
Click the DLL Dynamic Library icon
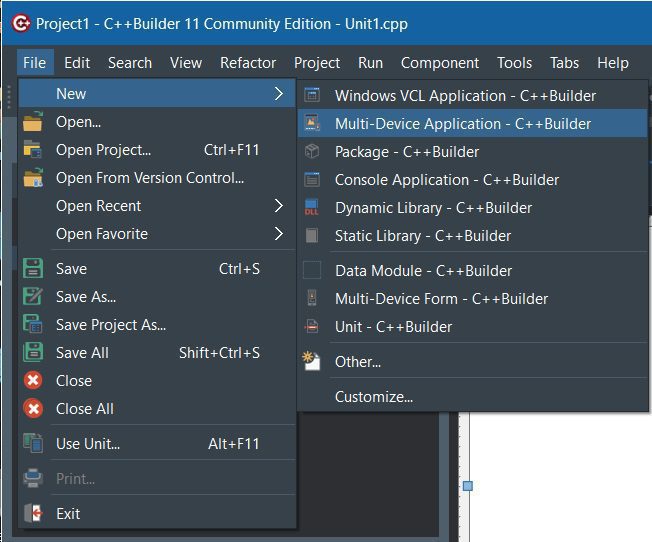coord(312,207)
